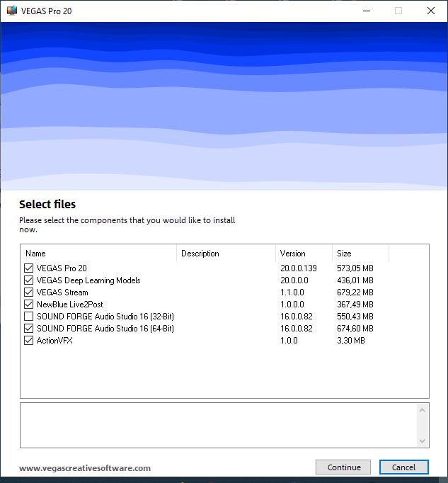The width and height of the screenshot is (448, 483).
Task: Sort by the Name column header
Action: (98, 254)
